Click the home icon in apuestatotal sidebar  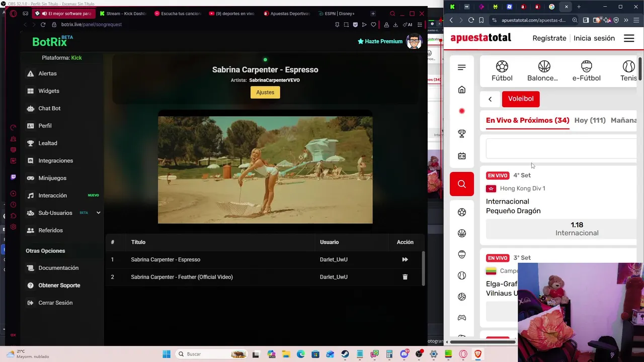462,90
